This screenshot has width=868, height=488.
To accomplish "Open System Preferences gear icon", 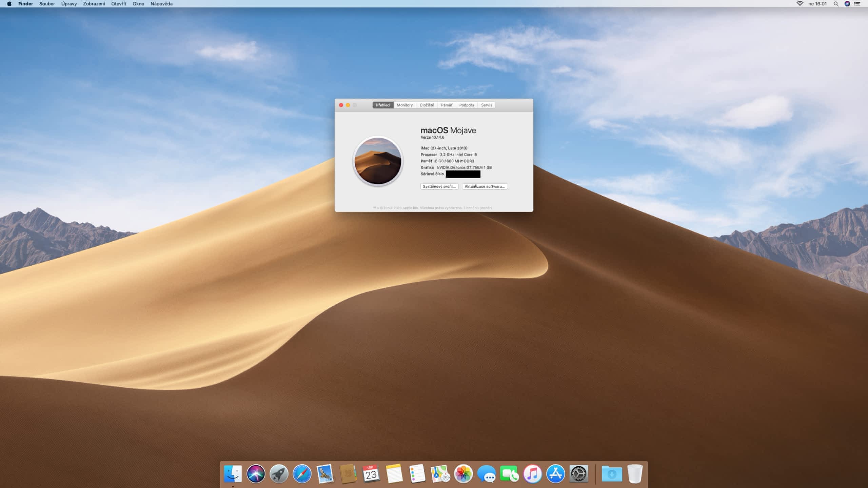I will (x=578, y=473).
